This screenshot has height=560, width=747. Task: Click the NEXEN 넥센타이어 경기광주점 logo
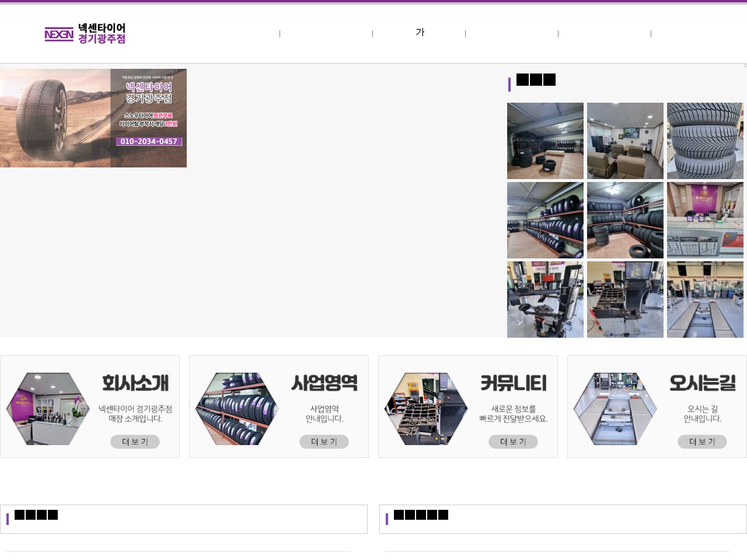[85, 34]
